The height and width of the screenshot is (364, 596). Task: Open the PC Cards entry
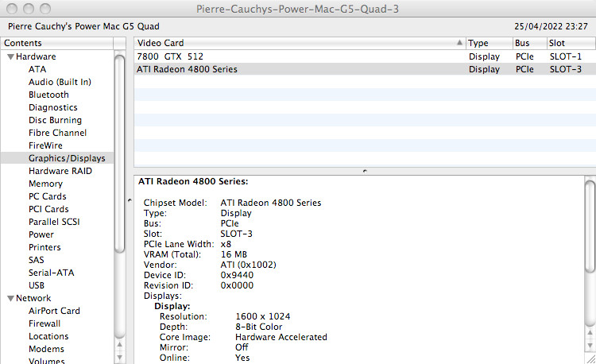point(48,196)
